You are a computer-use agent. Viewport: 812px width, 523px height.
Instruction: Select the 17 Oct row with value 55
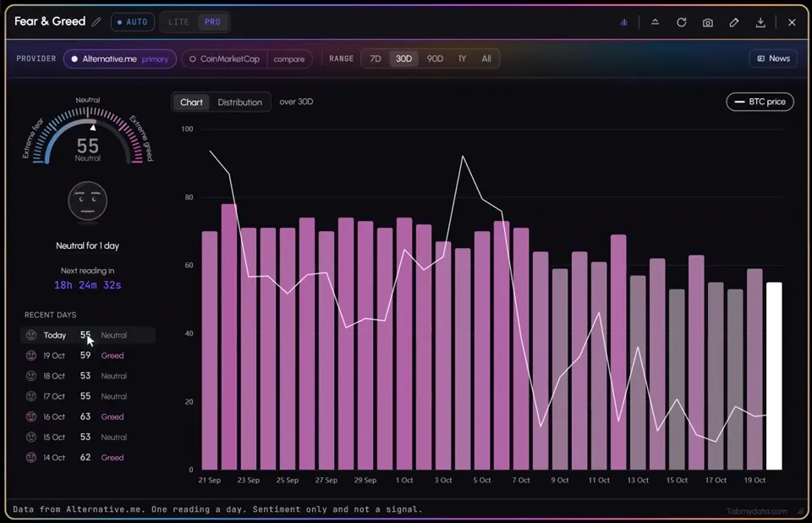coord(87,396)
